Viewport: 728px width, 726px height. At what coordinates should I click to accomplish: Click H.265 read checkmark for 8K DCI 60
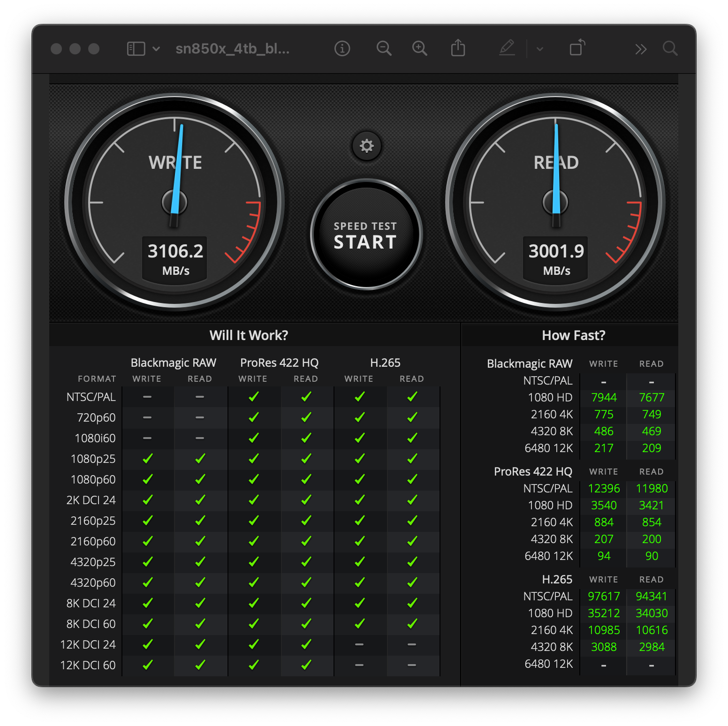(412, 624)
